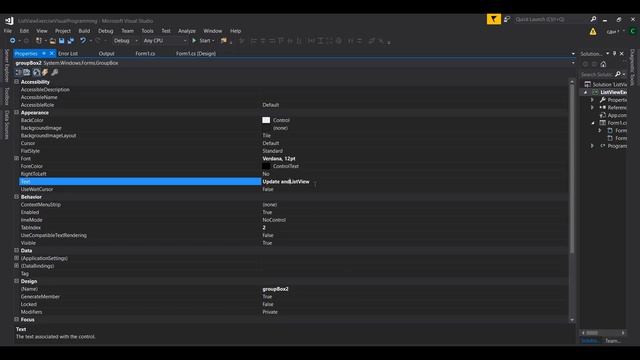Open the Analyze menu
Screen dimensions: 640x360
187,31
